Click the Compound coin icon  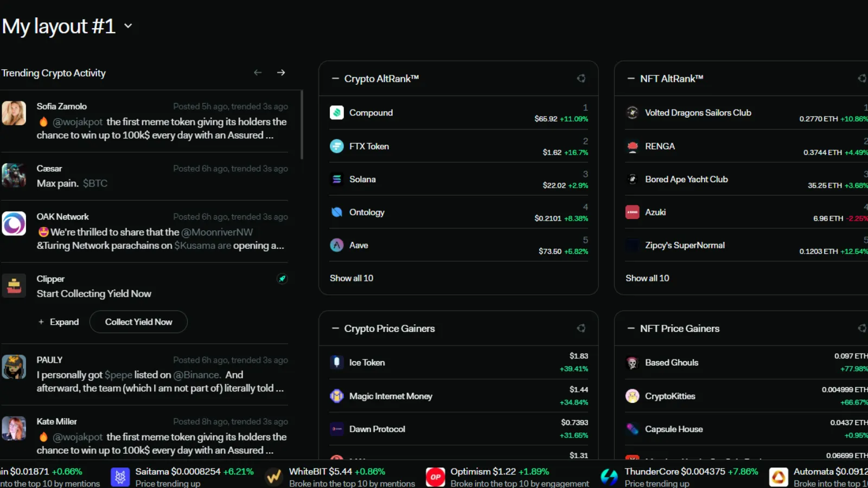coord(337,112)
